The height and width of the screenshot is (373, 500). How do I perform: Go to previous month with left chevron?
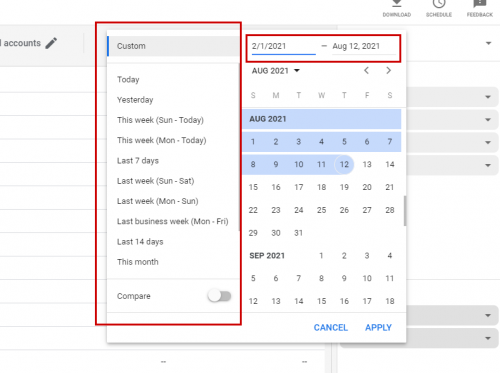tap(366, 70)
